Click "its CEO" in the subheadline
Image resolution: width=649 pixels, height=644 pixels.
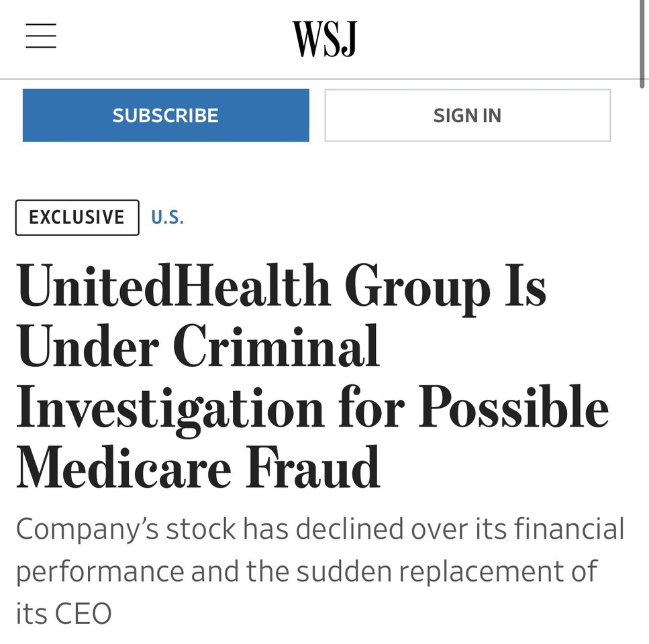click(x=64, y=613)
